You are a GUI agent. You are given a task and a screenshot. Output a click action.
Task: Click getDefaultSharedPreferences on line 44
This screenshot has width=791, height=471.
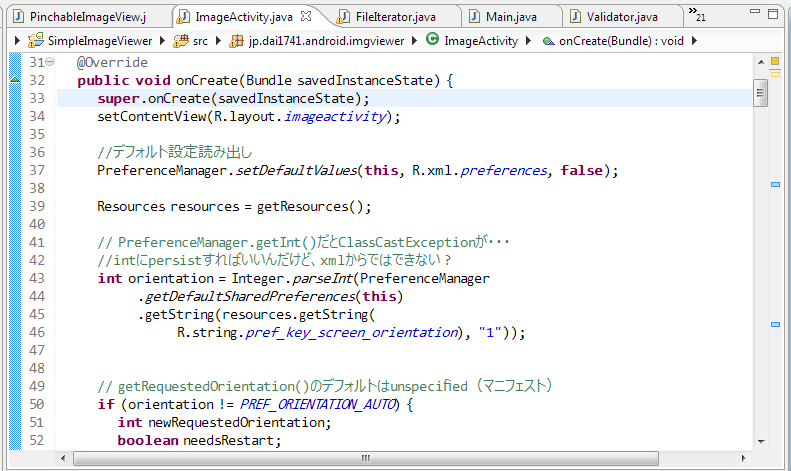[x=250, y=297]
